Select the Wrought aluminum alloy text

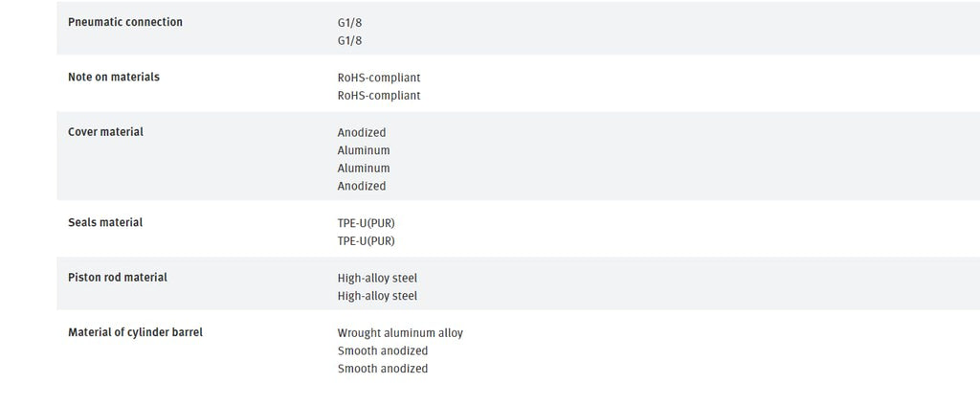pos(400,333)
